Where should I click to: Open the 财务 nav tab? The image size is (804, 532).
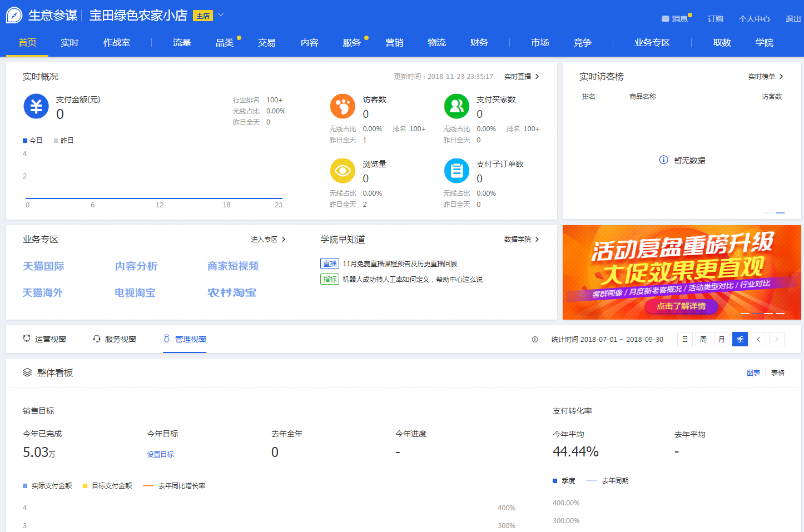point(479,43)
